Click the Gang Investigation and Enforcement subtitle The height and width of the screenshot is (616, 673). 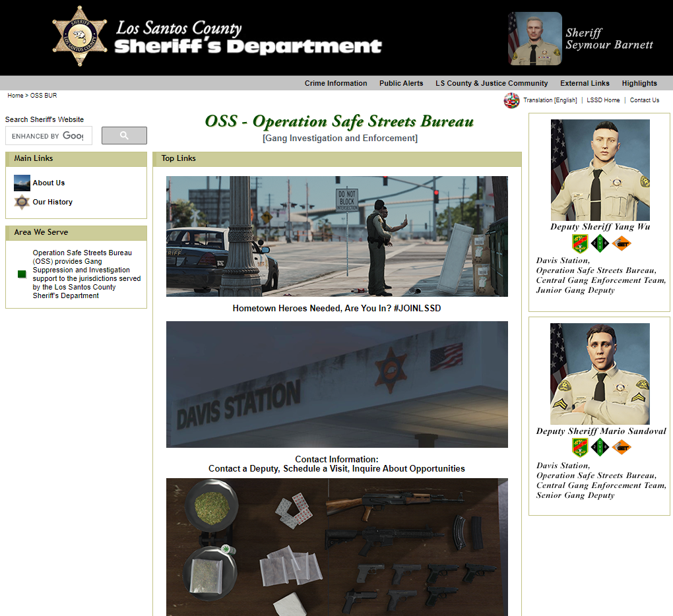340,138
